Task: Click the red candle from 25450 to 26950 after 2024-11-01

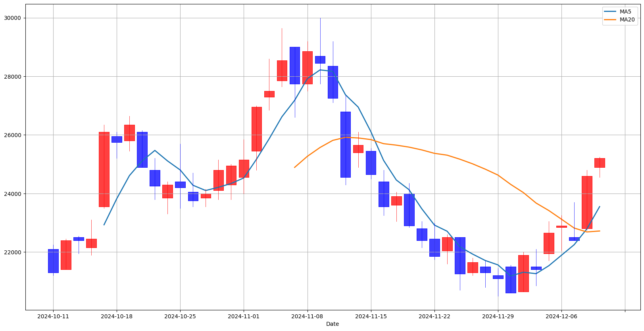Action: click(x=257, y=129)
